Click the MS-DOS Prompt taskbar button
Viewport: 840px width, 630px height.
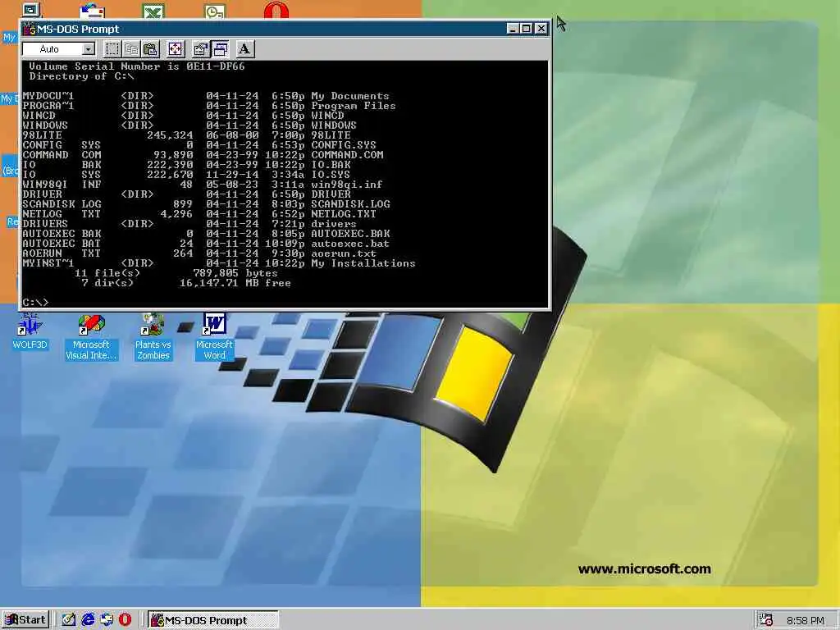[x=212, y=620]
